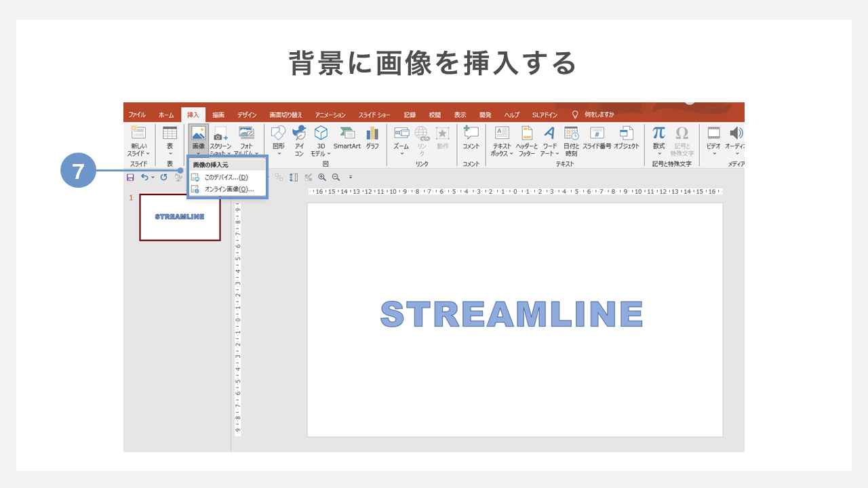The image size is (868, 488).
Task: Click the オーディオ speaker icon
Action: coord(736,133)
